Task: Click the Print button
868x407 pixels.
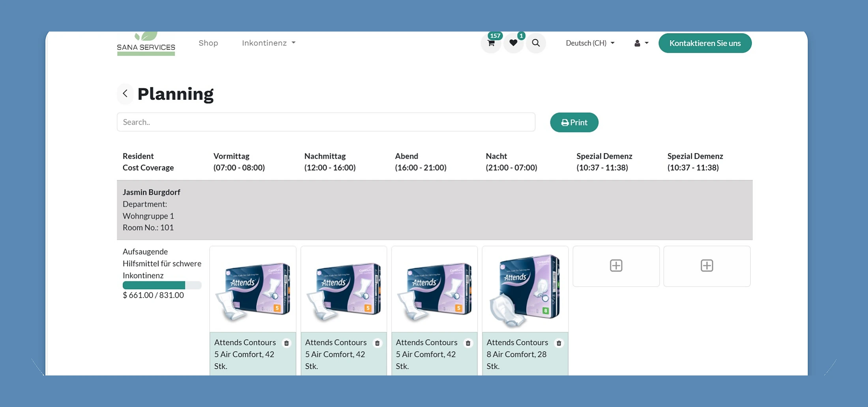Action: (x=574, y=122)
